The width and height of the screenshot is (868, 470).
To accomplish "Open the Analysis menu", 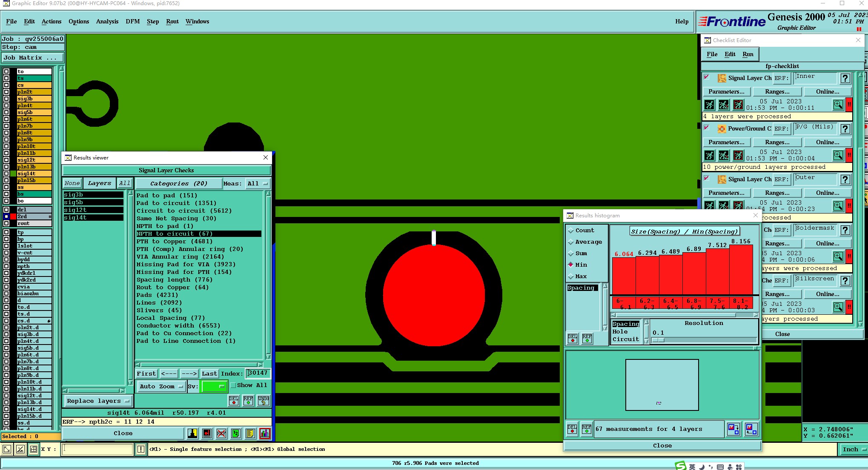I will (107, 22).
